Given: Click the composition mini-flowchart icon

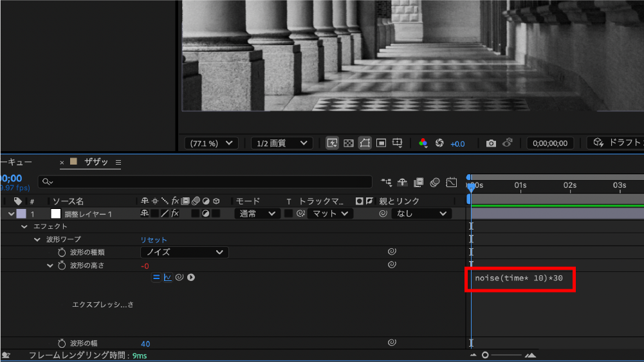Looking at the screenshot, I should (386, 182).
